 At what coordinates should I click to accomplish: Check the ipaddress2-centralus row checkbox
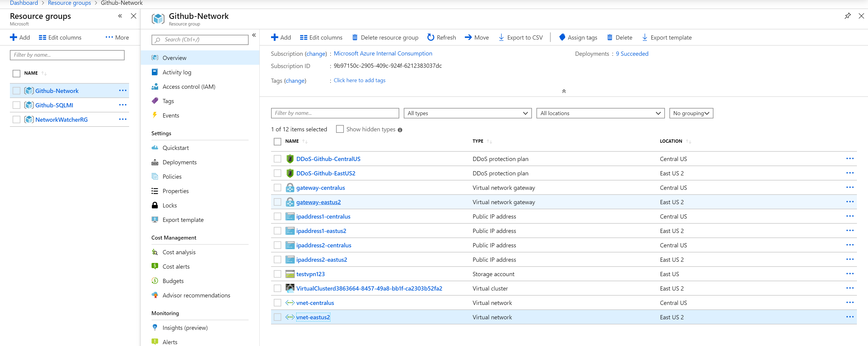click(x=277, y=245)
